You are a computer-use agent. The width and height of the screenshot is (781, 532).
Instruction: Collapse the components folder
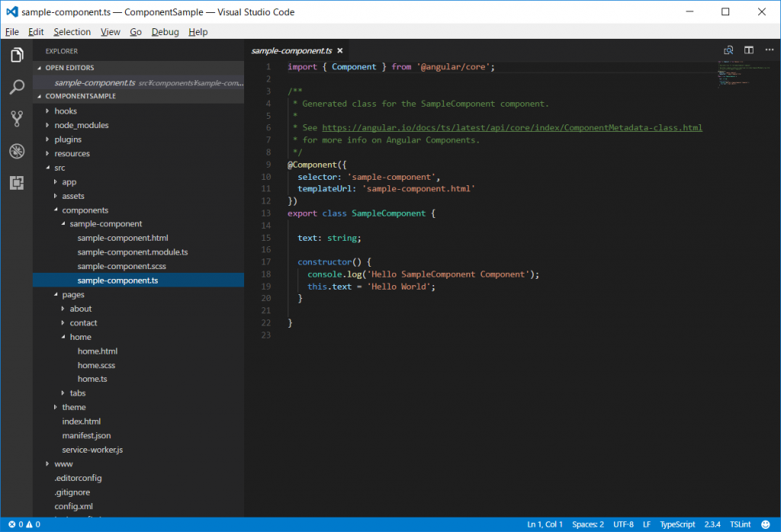[x=85, y=210]
